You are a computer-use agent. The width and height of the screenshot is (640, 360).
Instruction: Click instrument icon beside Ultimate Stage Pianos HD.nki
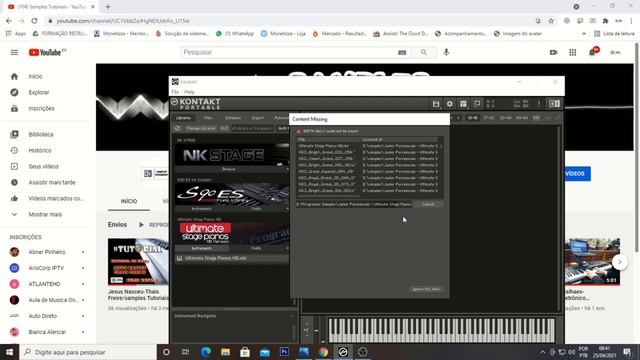(179, 258)
